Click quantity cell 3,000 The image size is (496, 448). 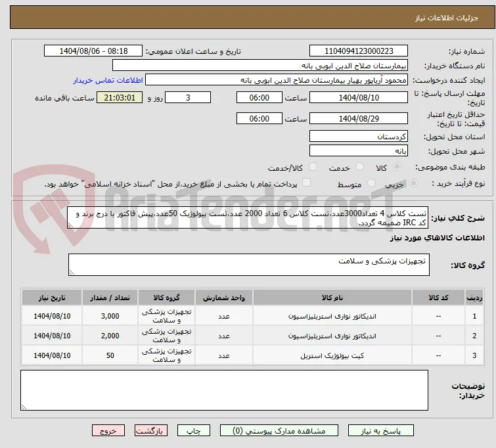[110, 316]
